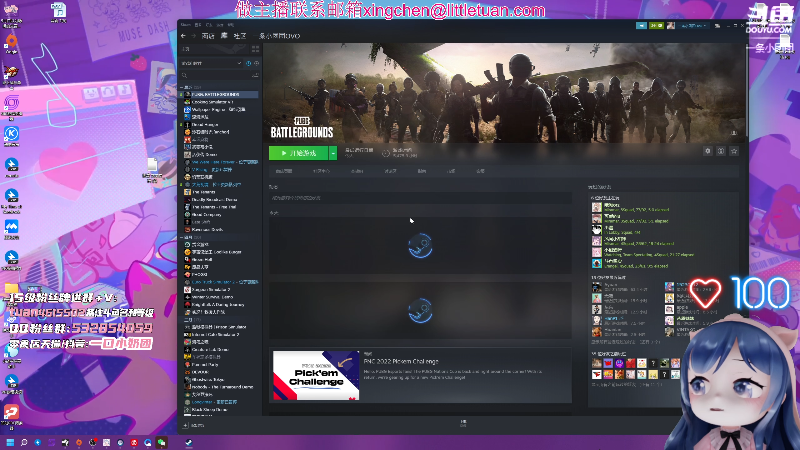Open first friend avatar in friends-playing list

[x=596, y=207]
